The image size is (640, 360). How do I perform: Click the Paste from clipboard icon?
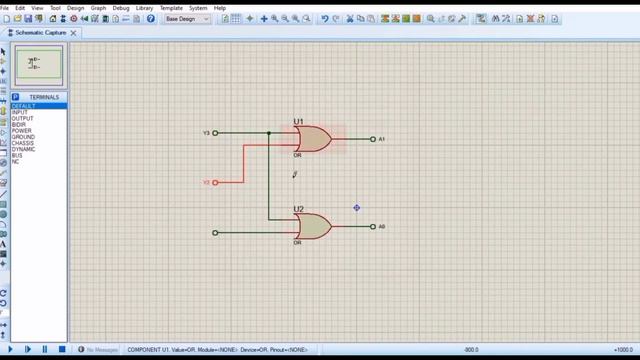[371, 19]
